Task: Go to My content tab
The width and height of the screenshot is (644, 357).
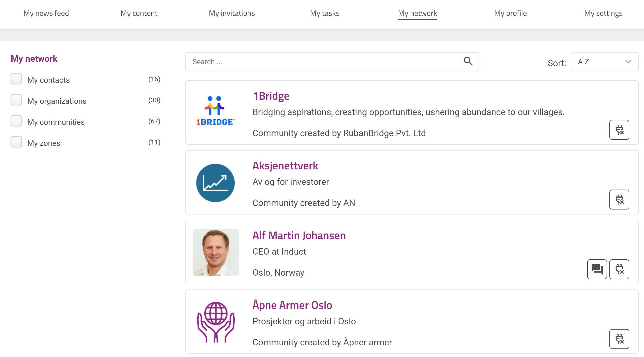Action: (139, 13)
